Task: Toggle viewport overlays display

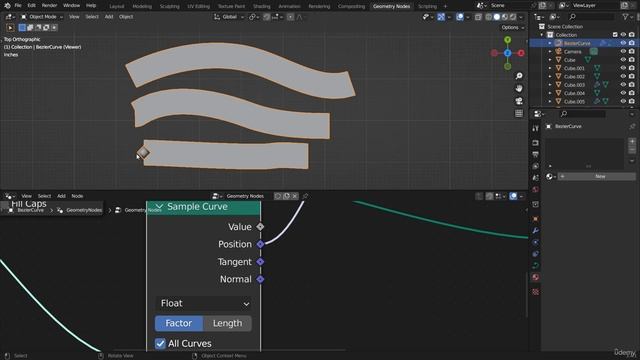Action: (460, 17)
